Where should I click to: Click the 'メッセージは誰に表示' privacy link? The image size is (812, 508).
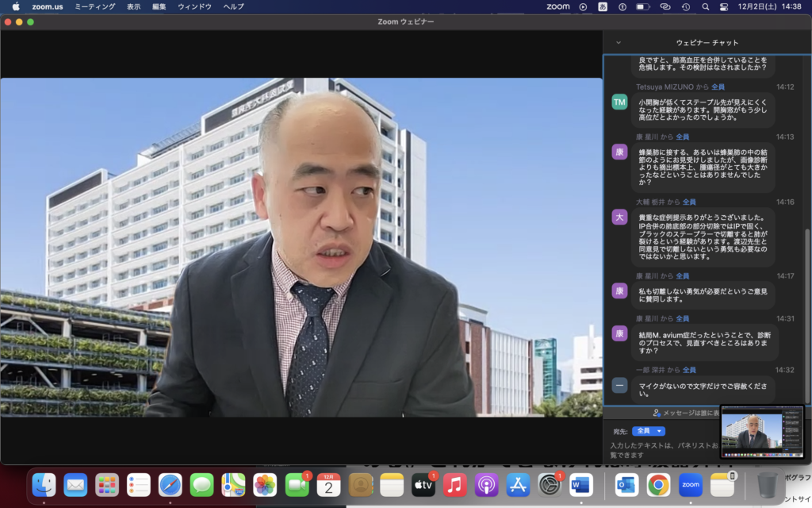(x=685, y=413)
